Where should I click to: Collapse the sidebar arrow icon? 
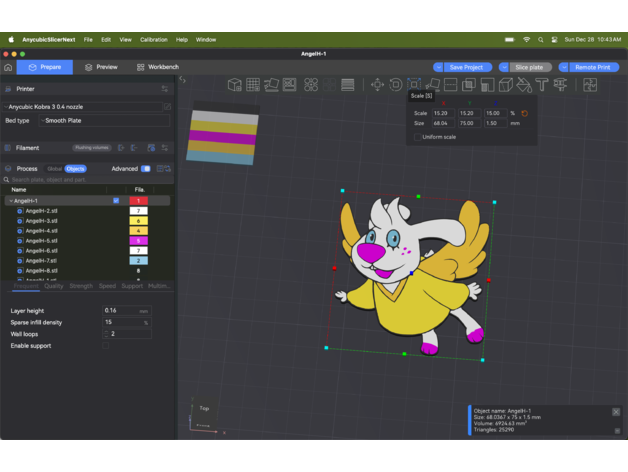pyautogui.click(x=183, y=80)
